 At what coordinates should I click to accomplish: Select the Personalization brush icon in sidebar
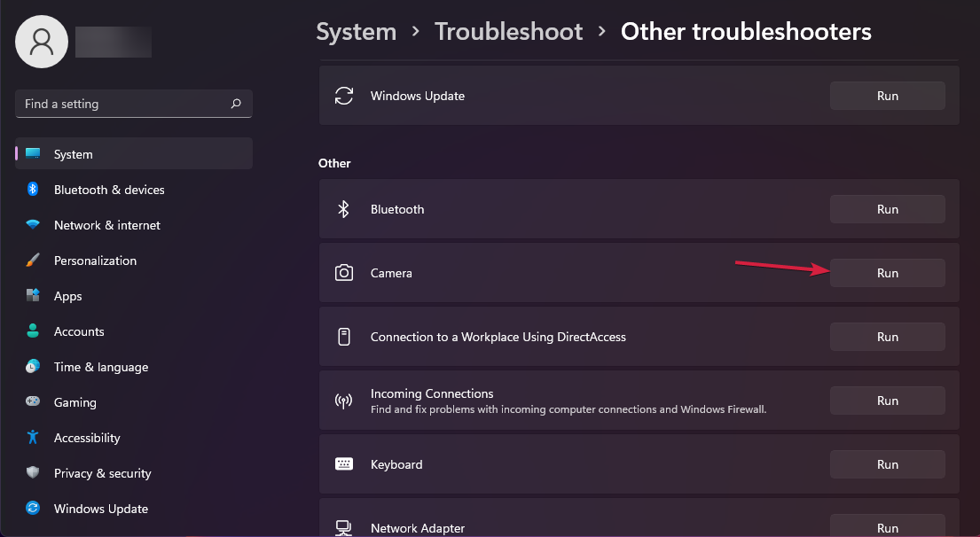click(x=32, y=261)
